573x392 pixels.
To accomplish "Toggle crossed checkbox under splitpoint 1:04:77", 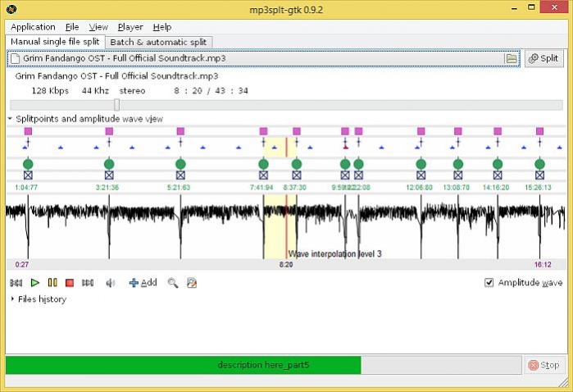I will 28,175.
